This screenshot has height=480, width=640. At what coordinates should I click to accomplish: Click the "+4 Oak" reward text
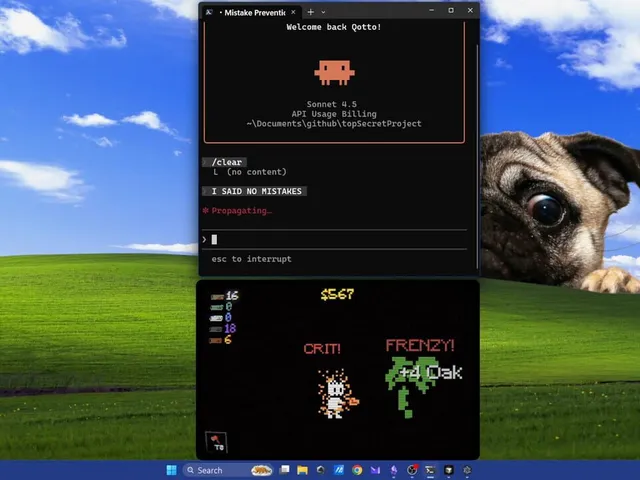(431, 372)
